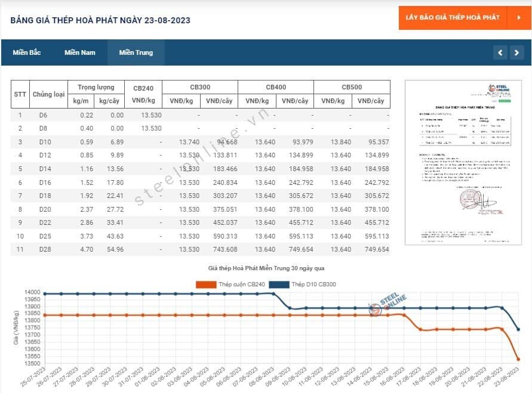Click the D12 row label
Screen dimensions: 532x393
coord(45,155)
